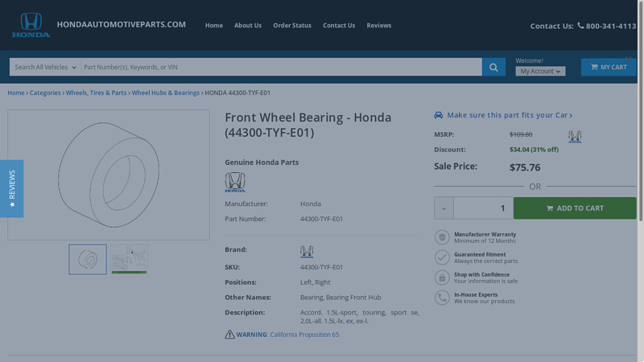Click the phone number 800-341-4113
This screenshot has height=362, width=644.
[610, 26]
